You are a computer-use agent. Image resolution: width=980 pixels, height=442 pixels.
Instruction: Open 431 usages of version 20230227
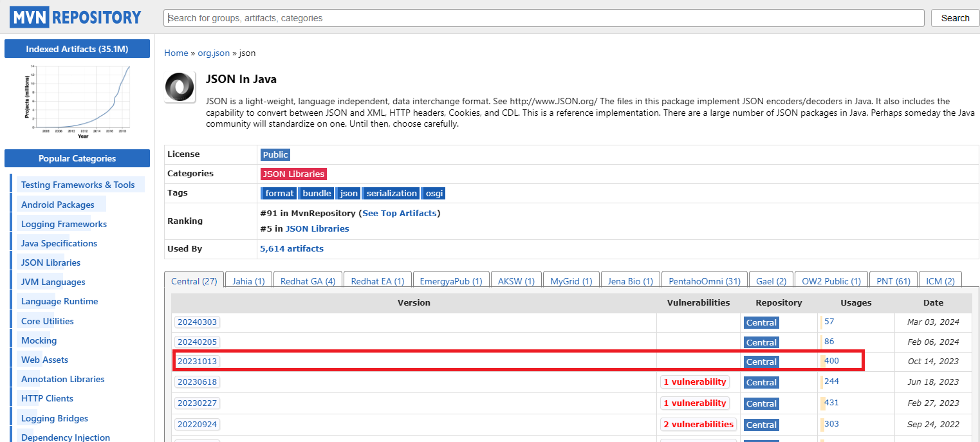coord(831,402)
